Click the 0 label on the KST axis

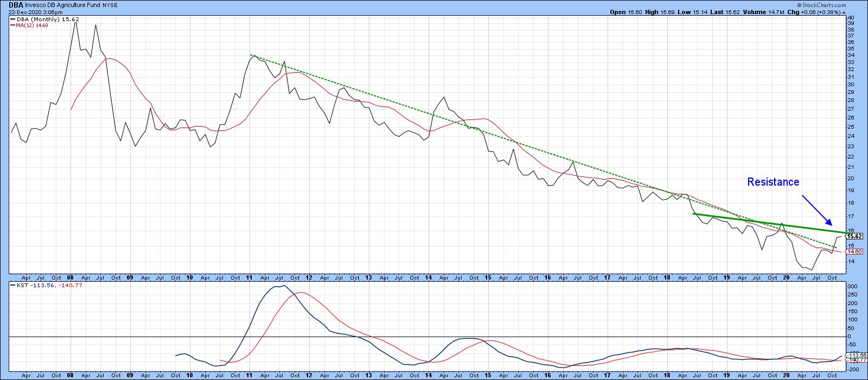850,337
